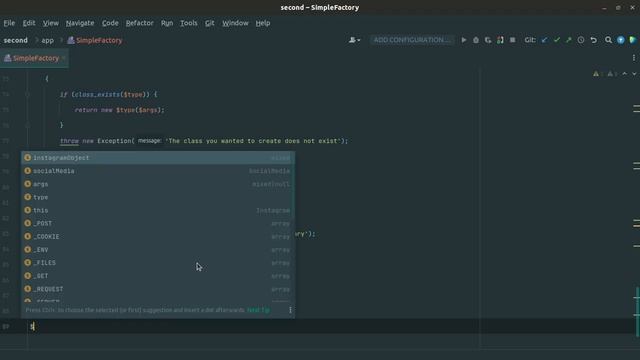640x360 pixels.
Task: Open Search Everywhere magnifier icon
Action: coord(609,40)
